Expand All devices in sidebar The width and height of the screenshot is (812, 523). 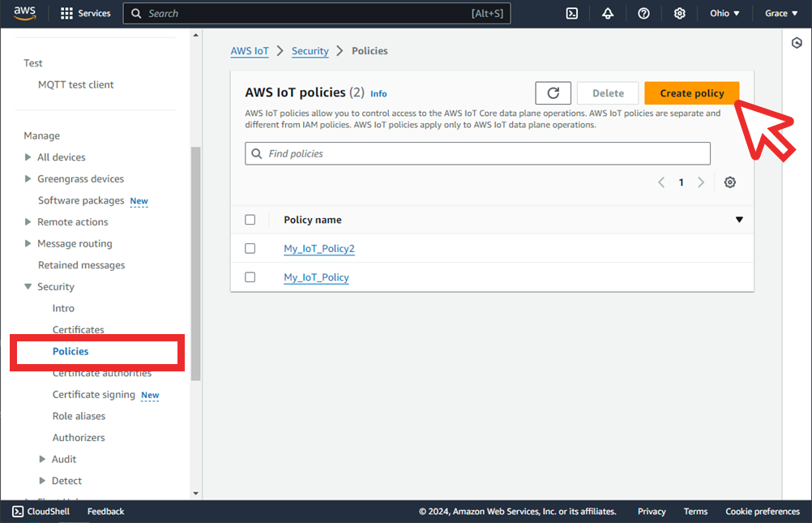tap(28, 157)
